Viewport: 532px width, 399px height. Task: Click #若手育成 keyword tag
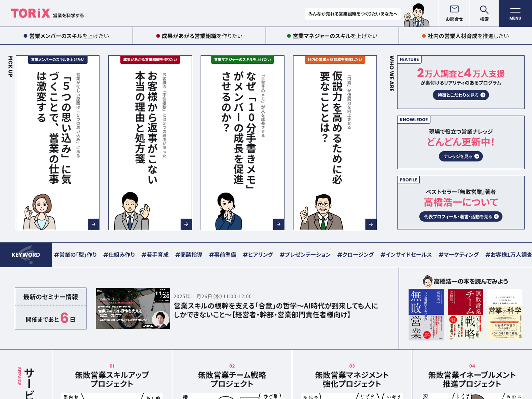tap(155, 255)
